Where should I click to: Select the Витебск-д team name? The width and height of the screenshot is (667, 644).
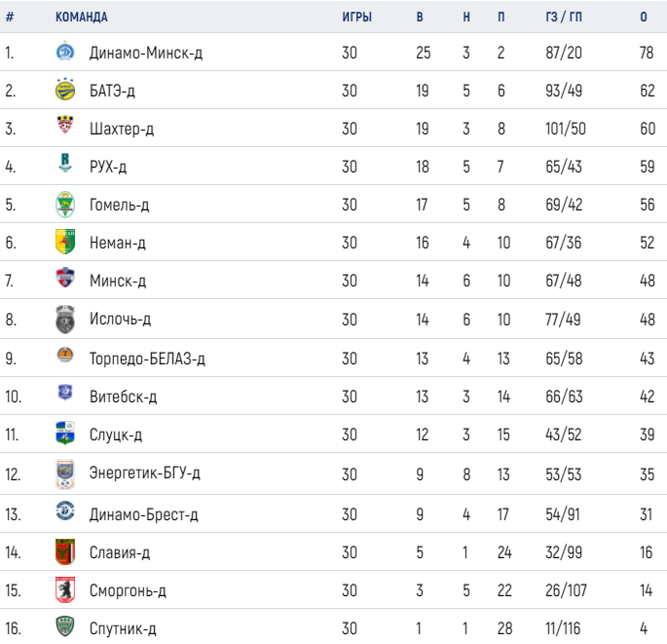coord(123,397)
